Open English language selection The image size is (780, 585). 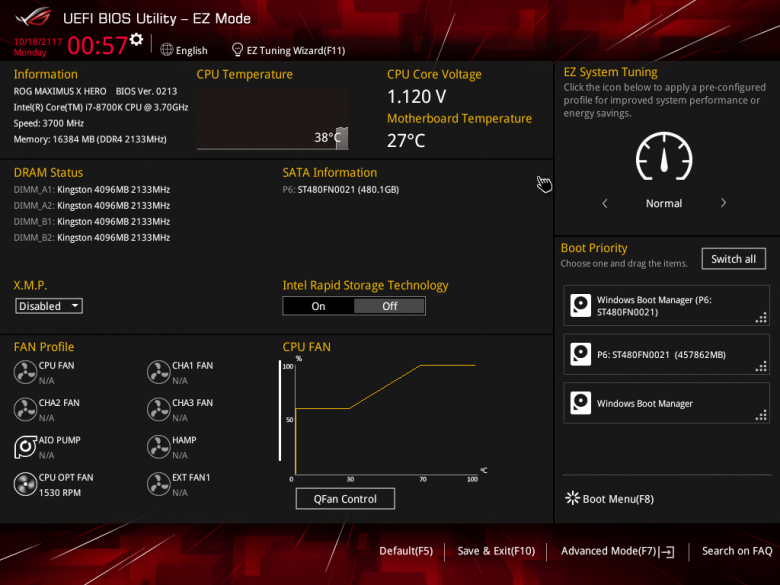pos(192,50)
